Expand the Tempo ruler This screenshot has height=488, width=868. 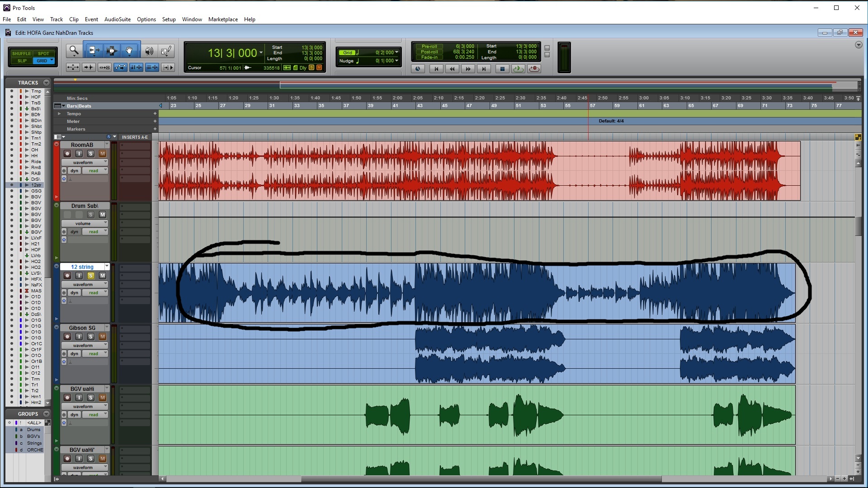59,113
